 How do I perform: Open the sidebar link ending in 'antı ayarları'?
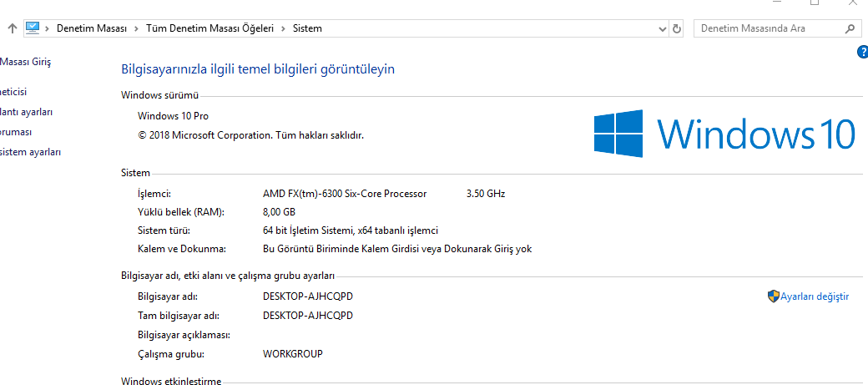coord(27,112)
